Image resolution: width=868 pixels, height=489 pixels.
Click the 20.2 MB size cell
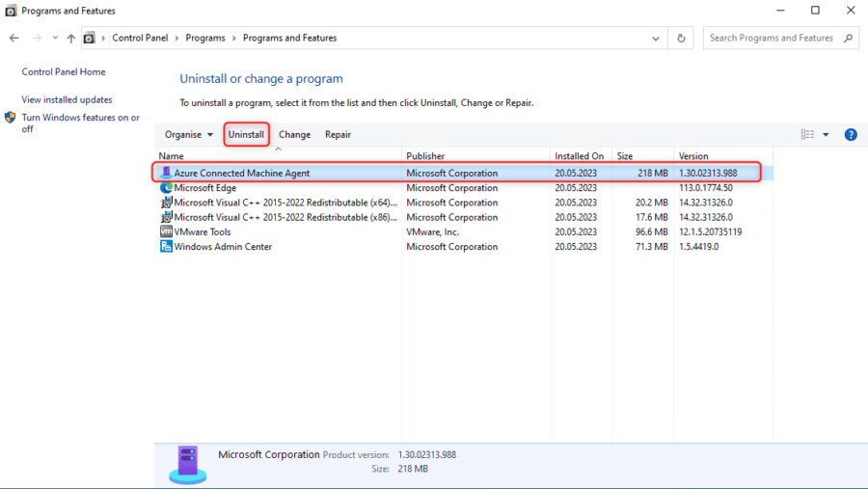tap(652, 203)
